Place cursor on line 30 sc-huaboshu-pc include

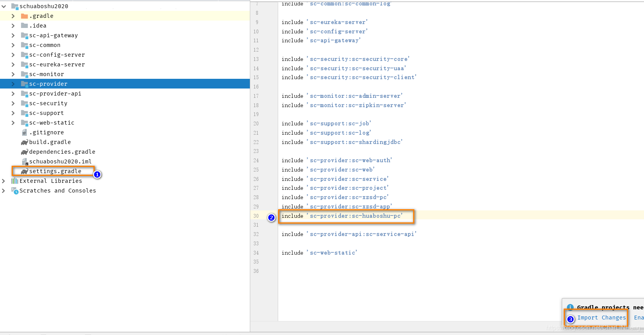click(x=342, y=216)
